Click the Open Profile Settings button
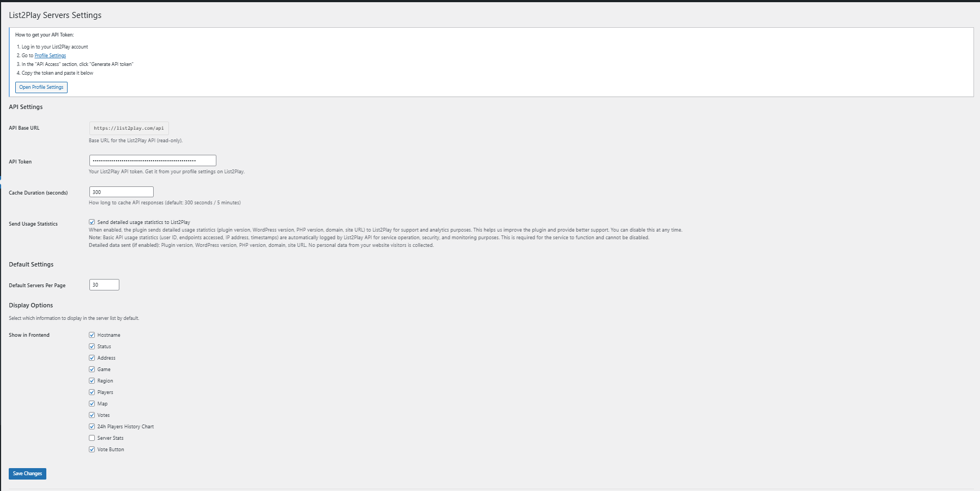This screenshot has width=980, height=491. pos(41,87)
